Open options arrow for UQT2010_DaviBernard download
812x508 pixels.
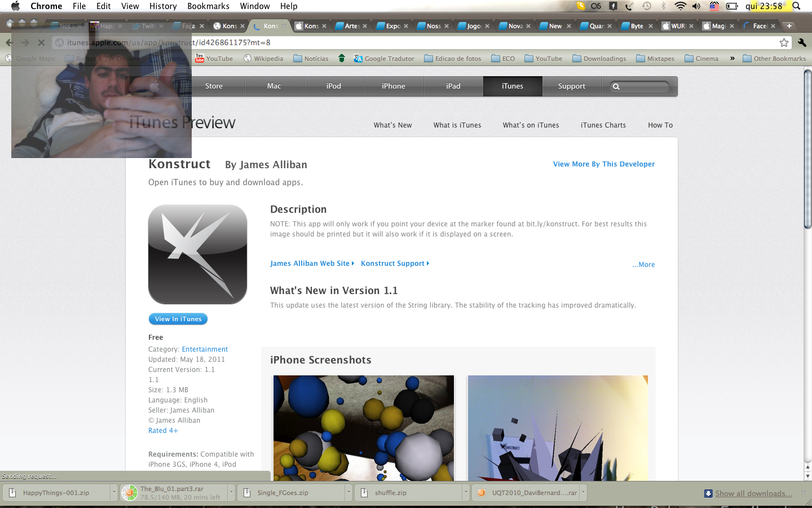583,493
